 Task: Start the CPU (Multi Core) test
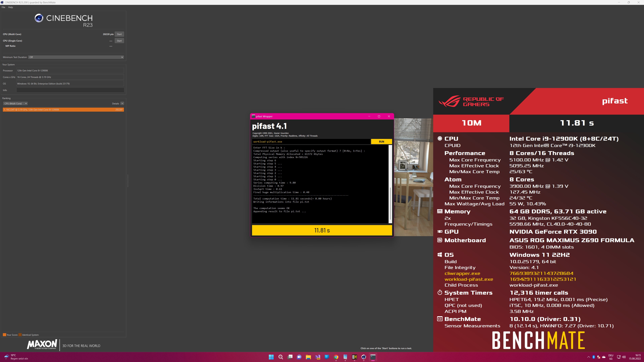coord(119,34)
